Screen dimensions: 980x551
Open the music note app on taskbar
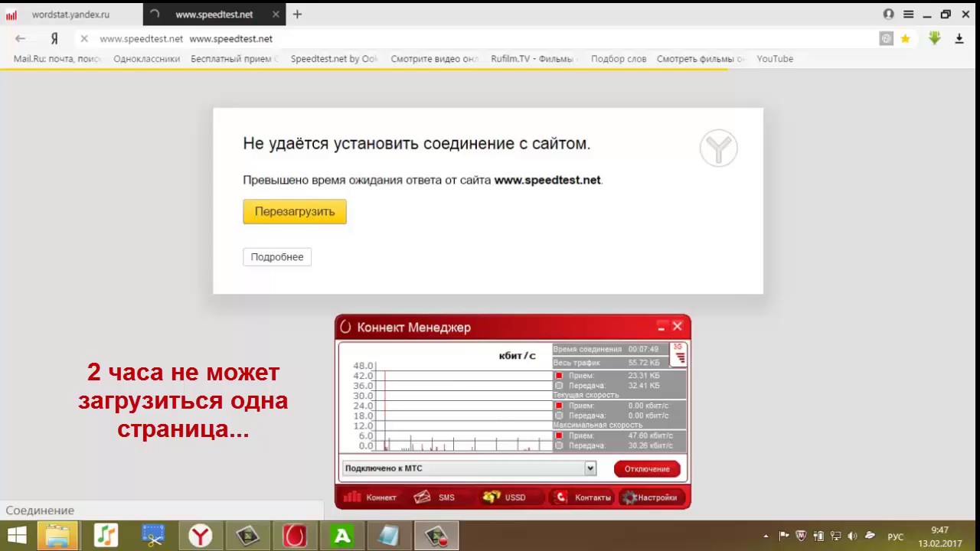(106, 536)
